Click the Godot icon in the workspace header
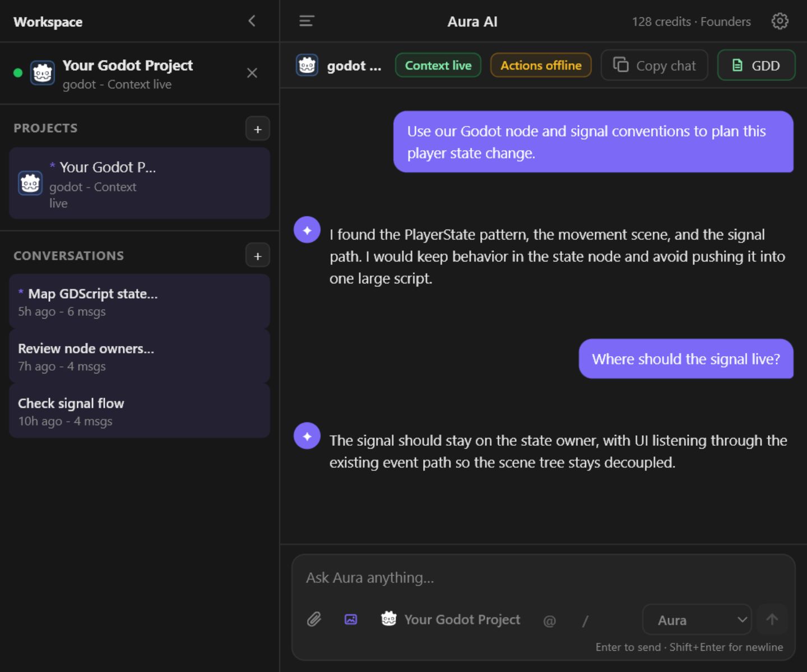The image size is (807, 672). click(43, 73)
